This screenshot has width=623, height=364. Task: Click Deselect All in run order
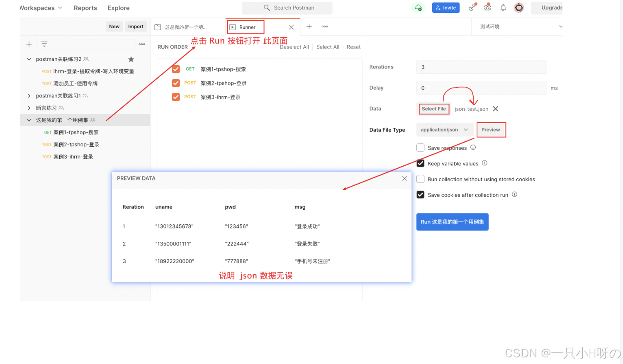(294, 47)
